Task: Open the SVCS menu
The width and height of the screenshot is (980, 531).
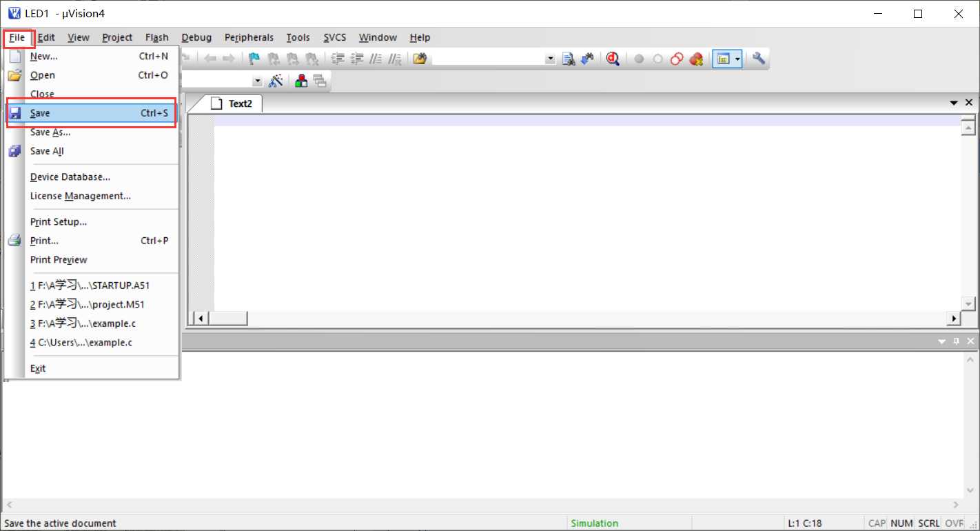Action: (x=335, y=37)
